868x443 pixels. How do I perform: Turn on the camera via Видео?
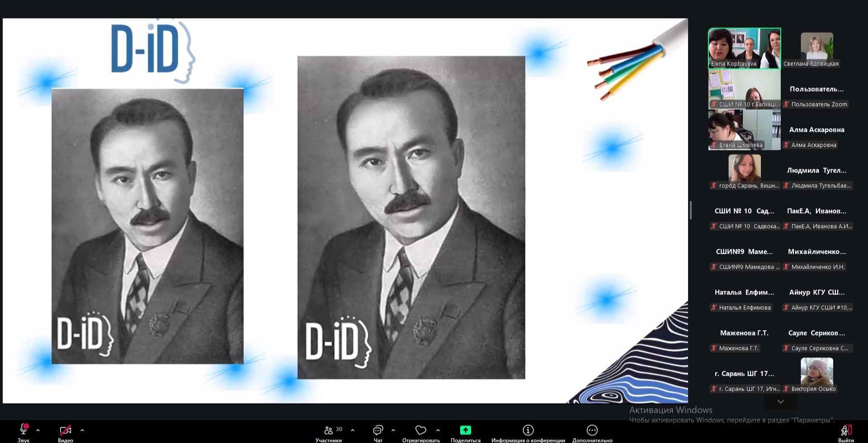click(66, 430)
